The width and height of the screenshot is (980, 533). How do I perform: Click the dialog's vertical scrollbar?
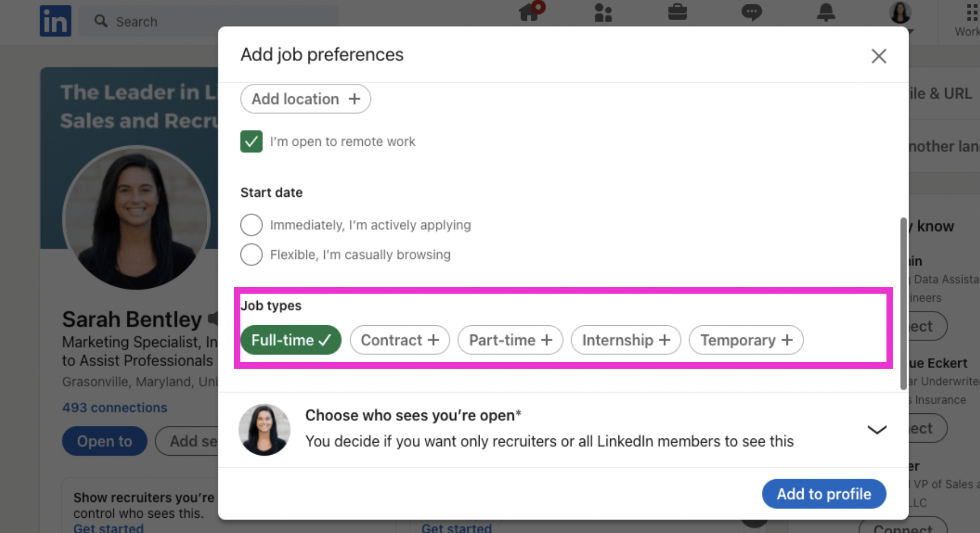click(903, 303)
